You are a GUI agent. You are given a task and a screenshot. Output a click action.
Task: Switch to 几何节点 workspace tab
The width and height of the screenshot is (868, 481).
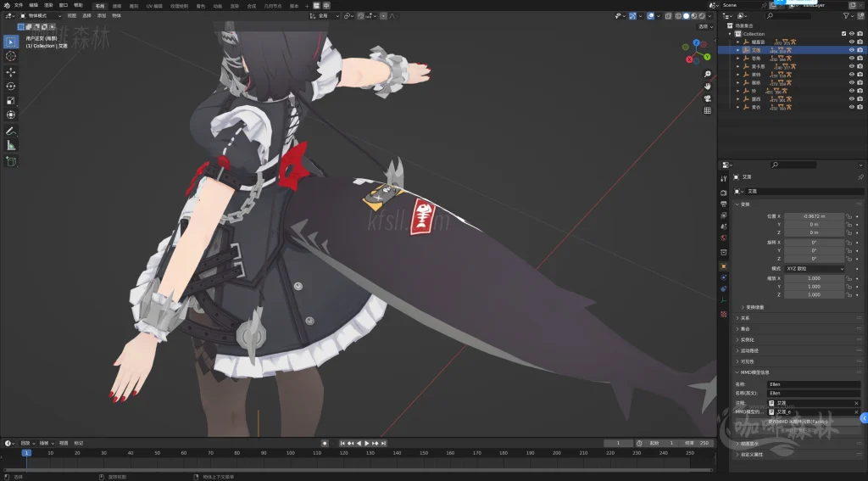273,6
